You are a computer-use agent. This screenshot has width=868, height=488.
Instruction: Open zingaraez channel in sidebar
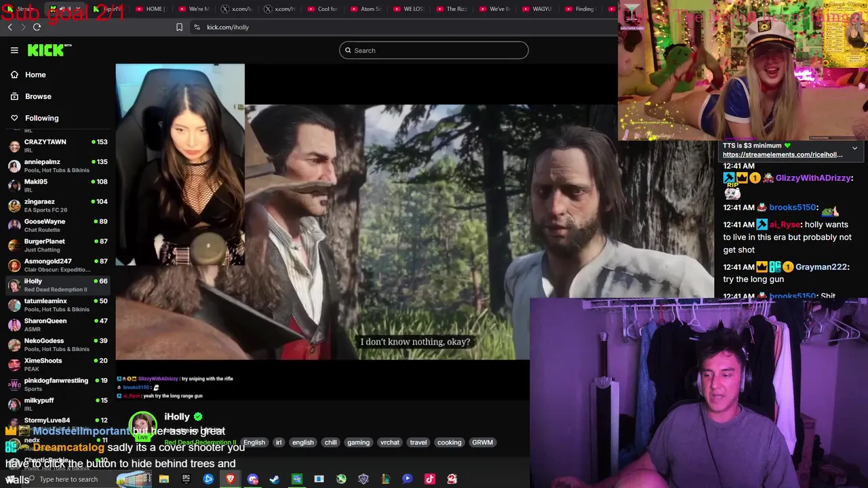[57, 205]
